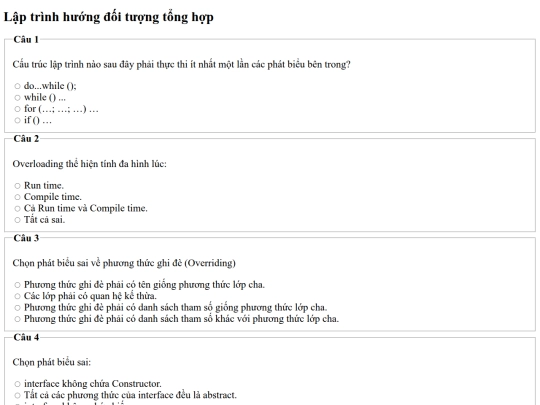Image resolution: width=540 pixels, height=405 pixels.
Task: Choose the "if () …" option
Action: coord(18,120)
